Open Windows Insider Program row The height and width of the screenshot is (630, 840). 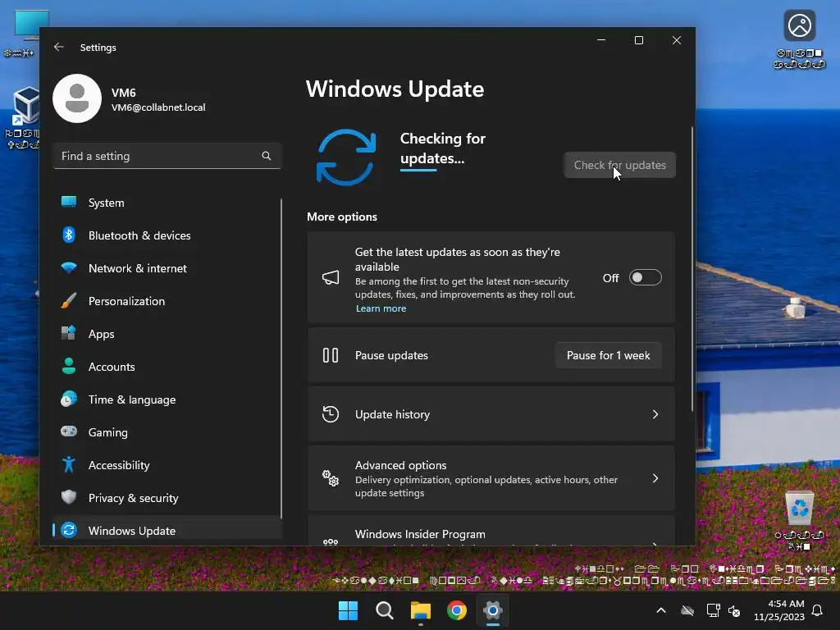(491, 531)
